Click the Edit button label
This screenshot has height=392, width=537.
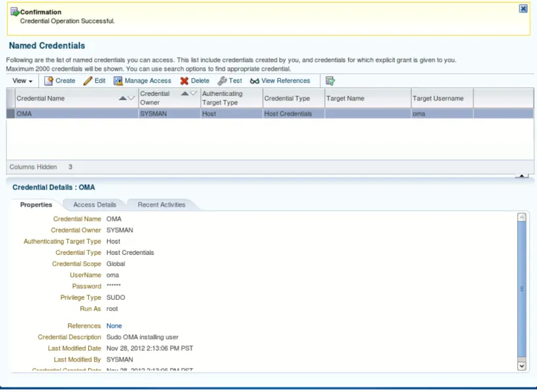tap(100, 81)
